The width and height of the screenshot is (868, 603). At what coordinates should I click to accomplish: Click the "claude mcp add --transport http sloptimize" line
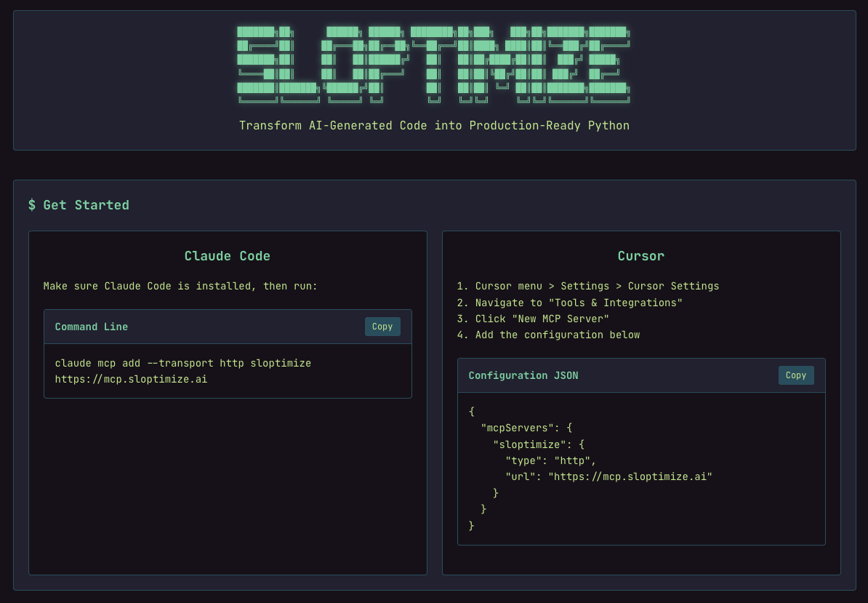click(x=182, y=363)
